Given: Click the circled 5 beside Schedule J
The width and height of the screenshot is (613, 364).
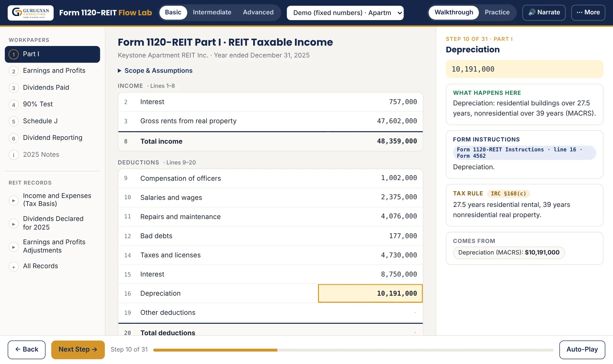Looking at the screenshot, I should pyautogui.click(x=13, y=122).
